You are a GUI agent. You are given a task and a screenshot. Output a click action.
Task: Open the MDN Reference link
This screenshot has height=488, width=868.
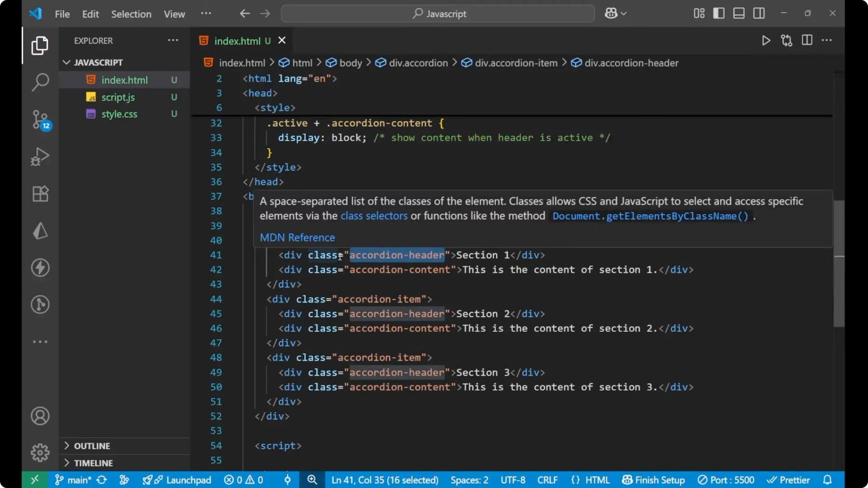click(297, 237)
